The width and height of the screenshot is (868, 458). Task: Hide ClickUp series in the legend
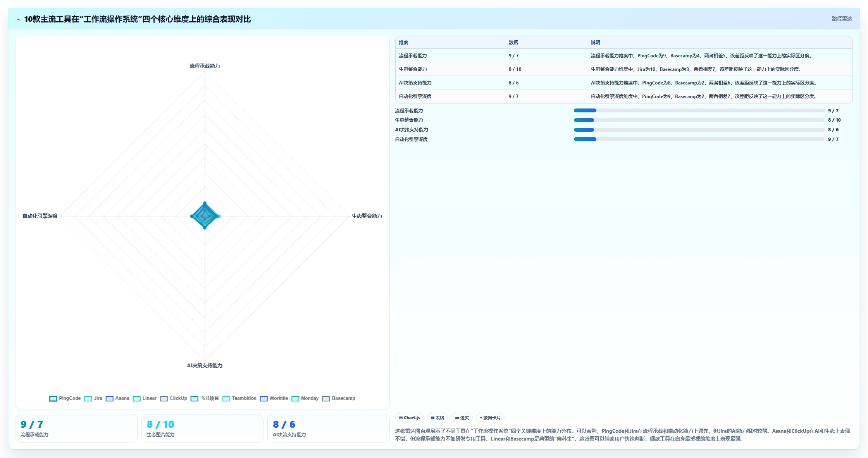tap(174, 398)
